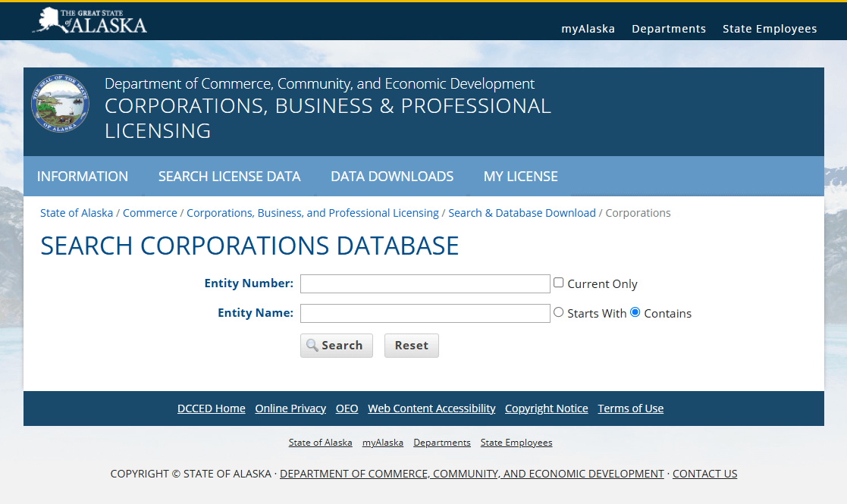Open the My License menu
Viewport: 847px width, 504px height.
[520, 177]
